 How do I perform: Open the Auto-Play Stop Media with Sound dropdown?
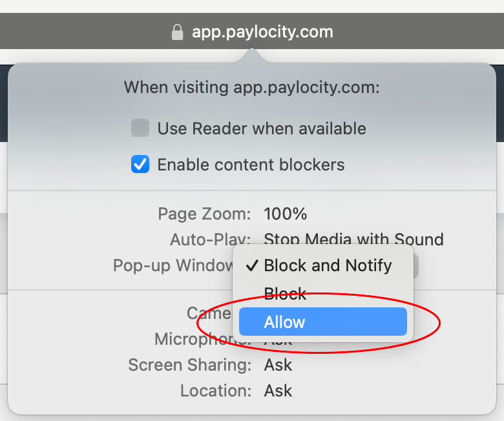tap(353, 240)
